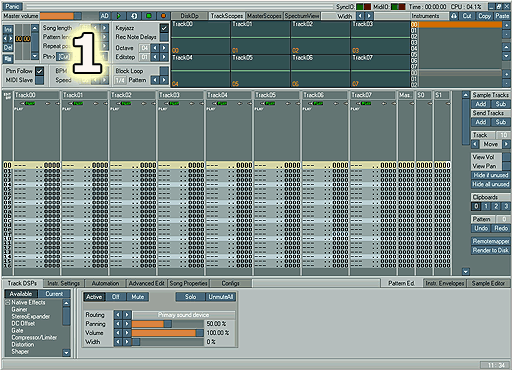Click minus button beside the instrument list
Viewport: 512px width, 370px height.
506,34
